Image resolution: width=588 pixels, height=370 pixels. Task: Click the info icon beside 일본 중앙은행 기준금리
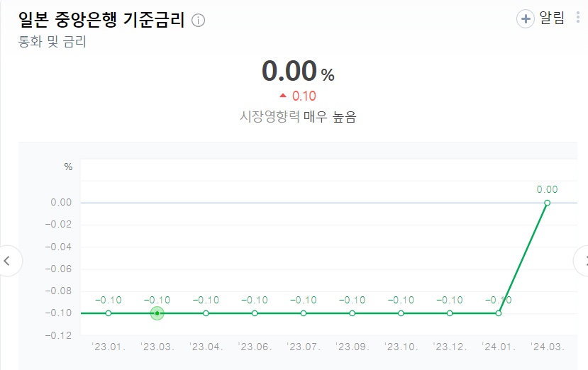tap(199, 21)
